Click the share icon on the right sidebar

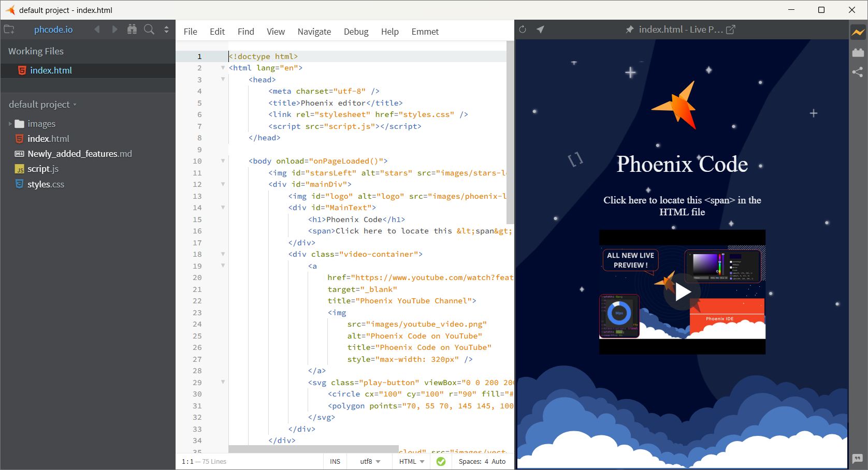point(858,72)
